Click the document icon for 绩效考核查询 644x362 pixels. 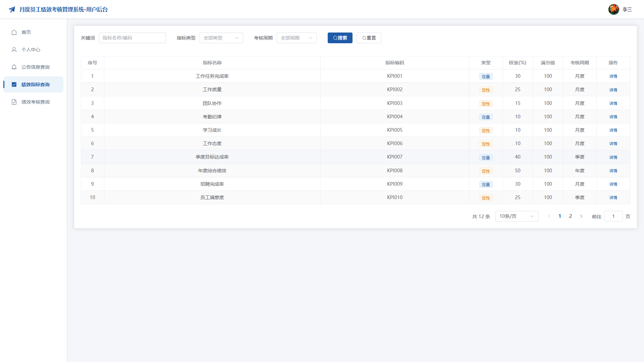14,102
